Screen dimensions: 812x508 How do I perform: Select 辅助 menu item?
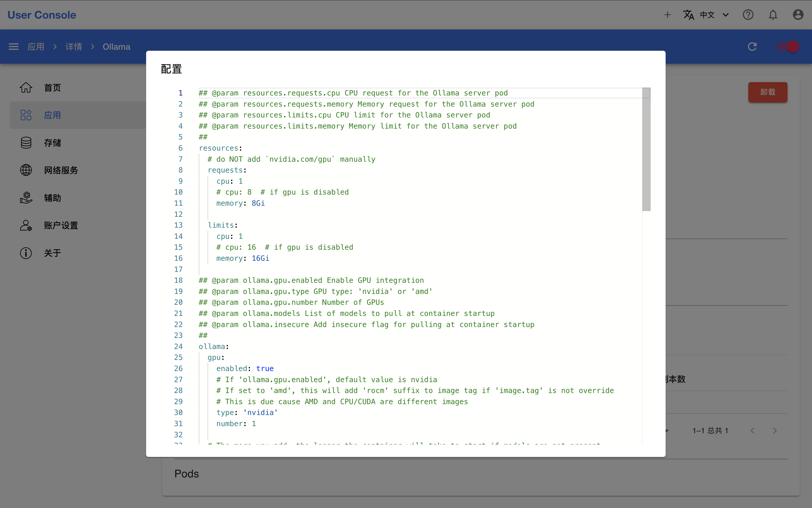[78, 198]
